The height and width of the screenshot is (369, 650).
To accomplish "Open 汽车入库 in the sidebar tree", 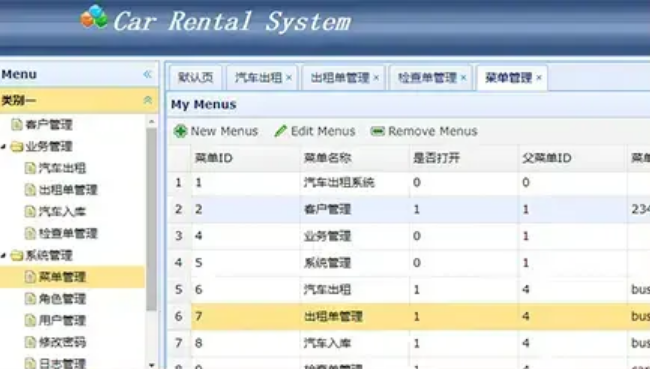I will pos(62,211).
